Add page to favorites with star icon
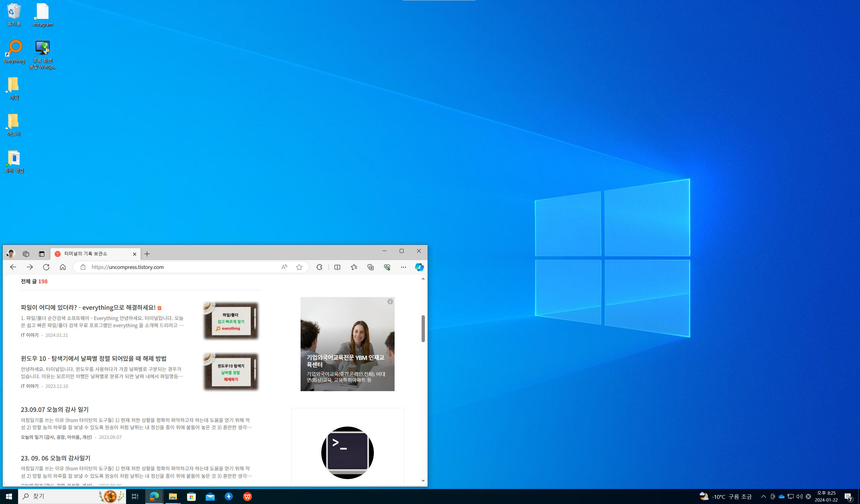860x504 pixels. pos(299,267)
